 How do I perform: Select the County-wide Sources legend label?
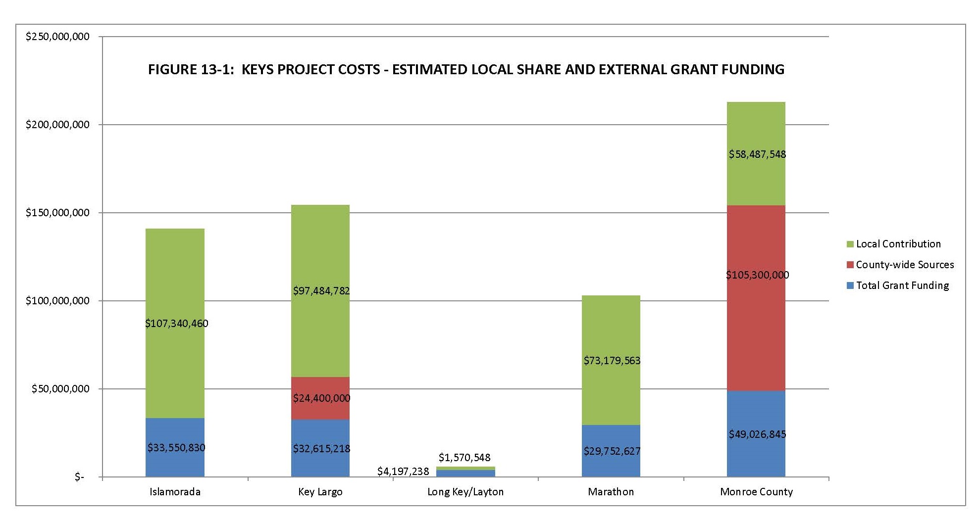pos(904,265)
